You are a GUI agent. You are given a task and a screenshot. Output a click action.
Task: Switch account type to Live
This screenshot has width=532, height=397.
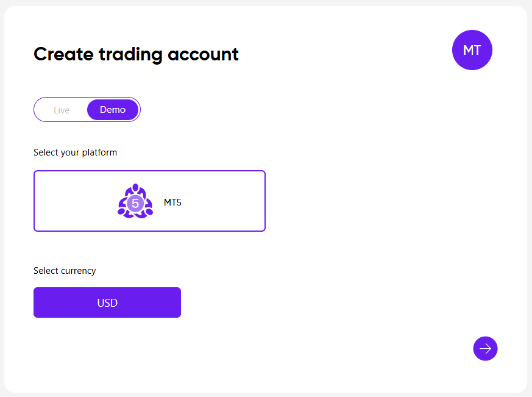[62, 110]
